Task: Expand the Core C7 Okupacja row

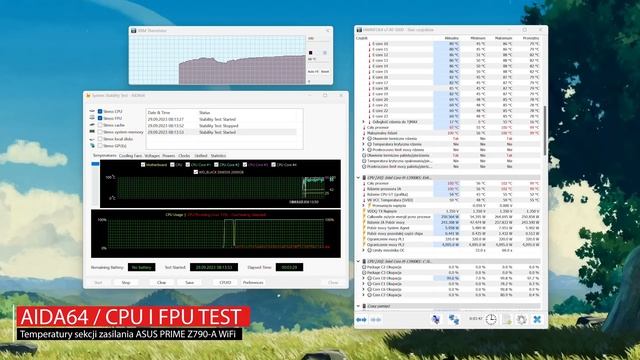Action: (x=363, y=295)
